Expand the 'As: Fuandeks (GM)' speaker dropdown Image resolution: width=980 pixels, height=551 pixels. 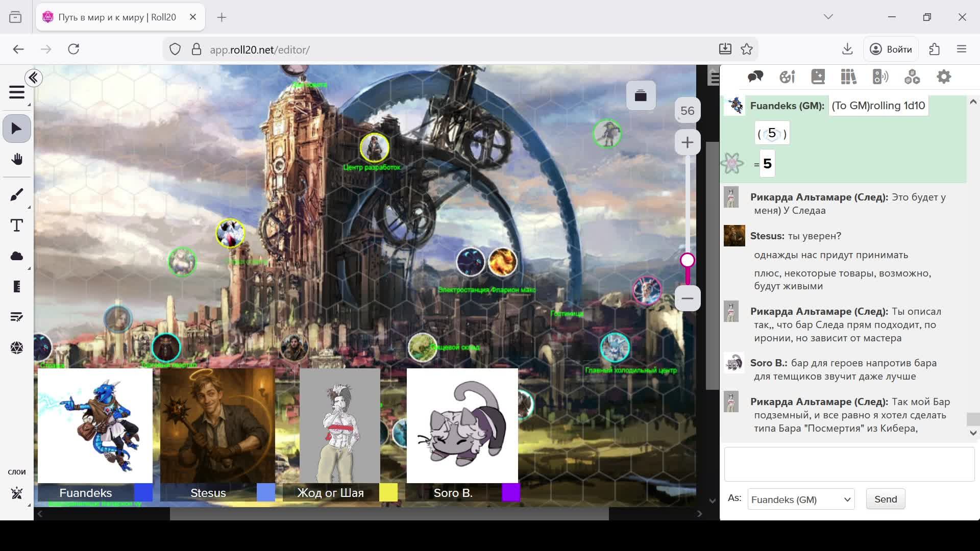click(801, 499)
